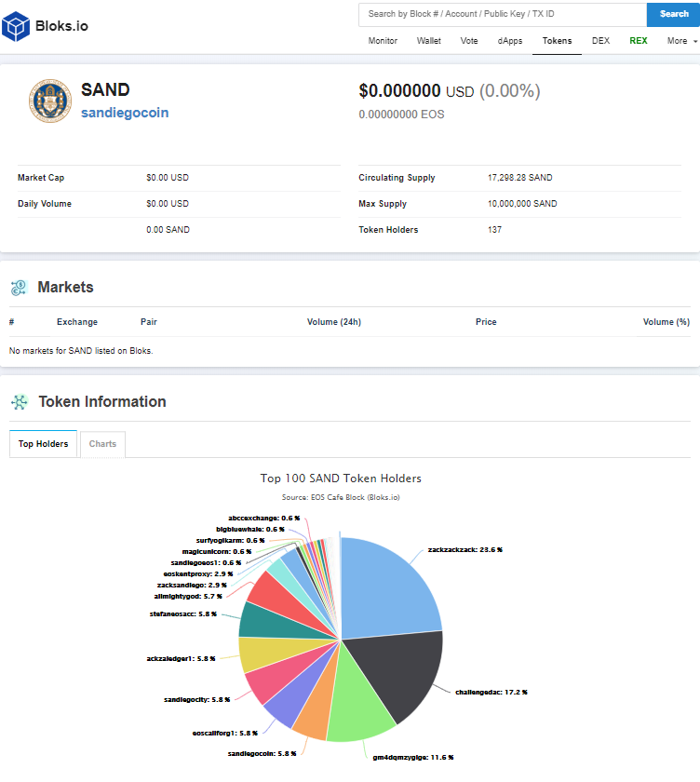Screen dimensions: 700x782
Task: Focus the block/account search field
Action: 503,15
